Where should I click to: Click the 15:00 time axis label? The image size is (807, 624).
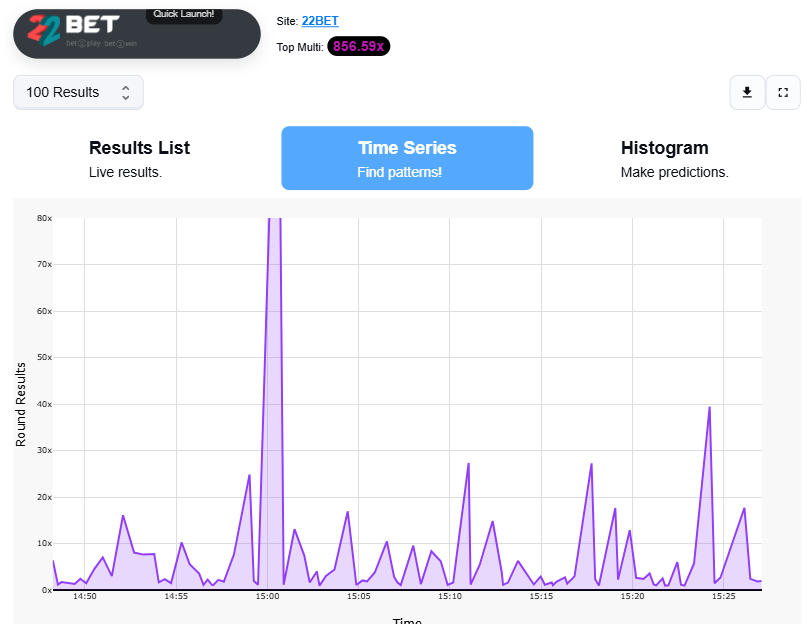268,596
